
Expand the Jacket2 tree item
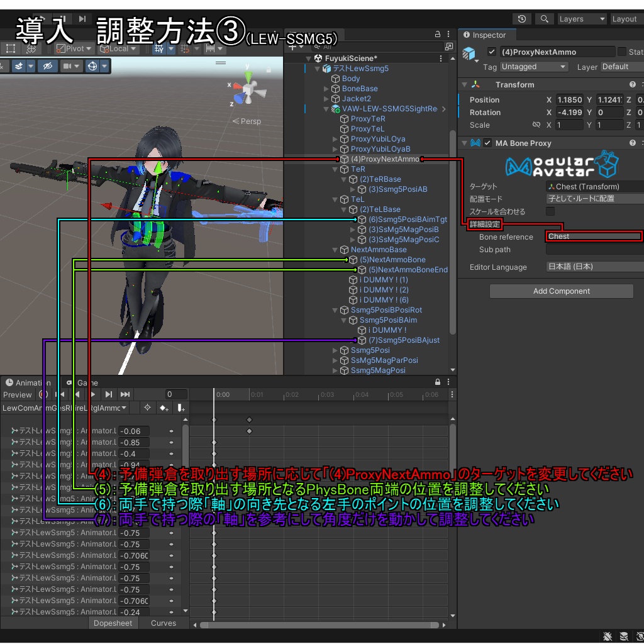point(326,99)
